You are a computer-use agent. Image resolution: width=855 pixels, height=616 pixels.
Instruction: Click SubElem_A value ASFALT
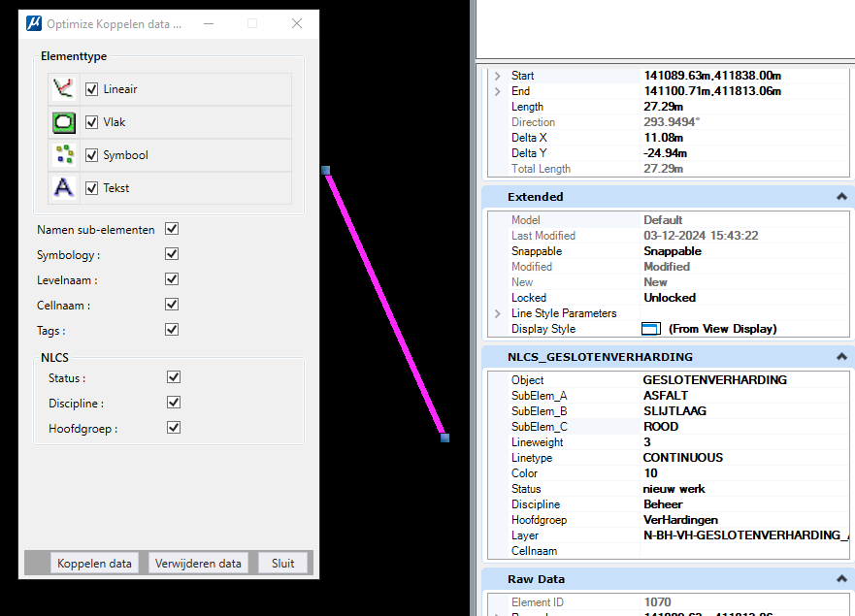click(x=665, y=396)
